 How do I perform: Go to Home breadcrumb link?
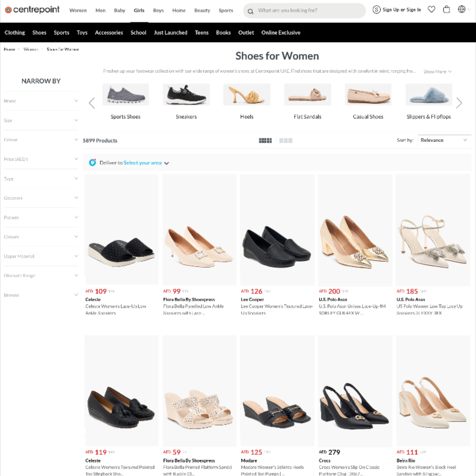click(x=9, y=49)
